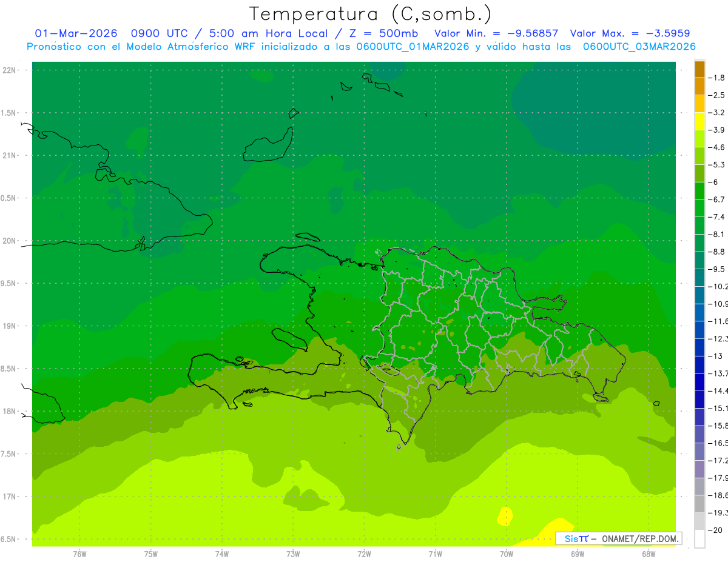Click the longitude label '72W'
Image resolution: width=728 pixels, height=562 pixels.
coord(365,554)
